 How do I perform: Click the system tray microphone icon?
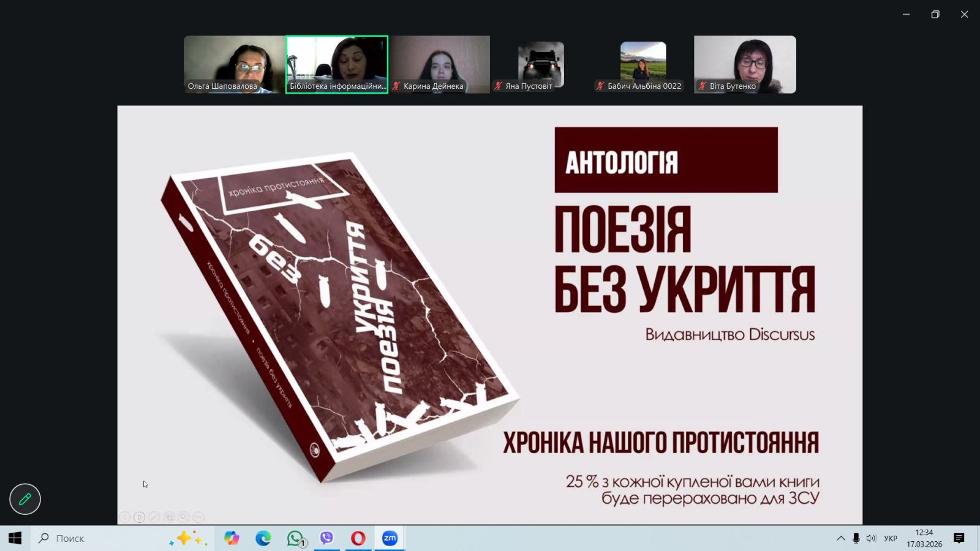click(856, 538)
